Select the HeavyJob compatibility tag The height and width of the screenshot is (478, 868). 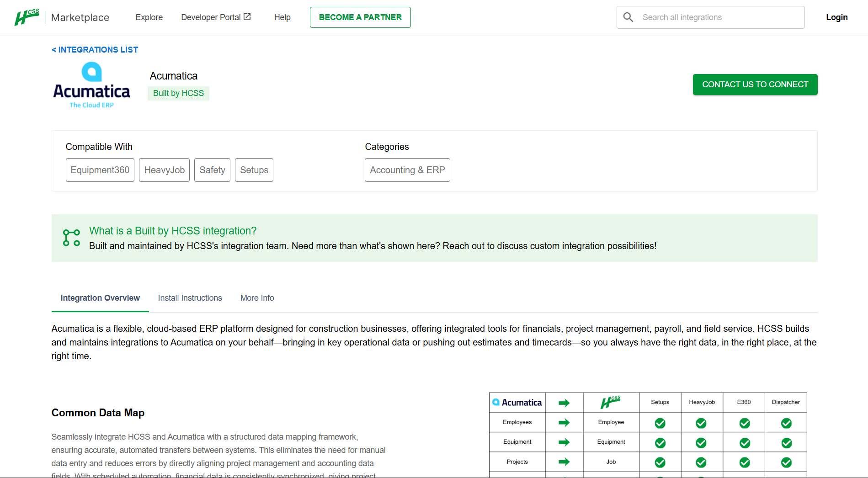pos(164,170)
